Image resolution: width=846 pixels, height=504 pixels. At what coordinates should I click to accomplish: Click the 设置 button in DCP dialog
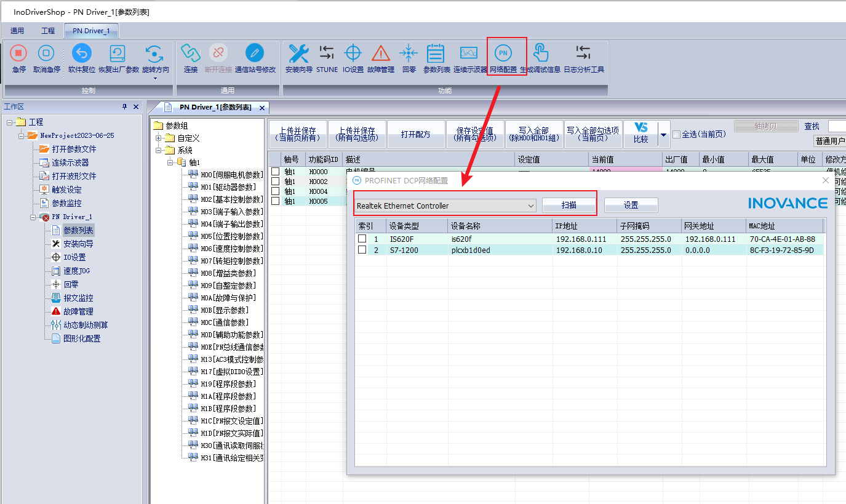coord(631,205)
